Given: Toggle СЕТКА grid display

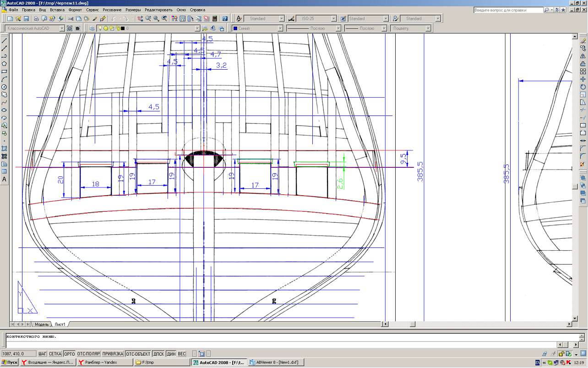Looking at the screenshot, I should [55, 354].
